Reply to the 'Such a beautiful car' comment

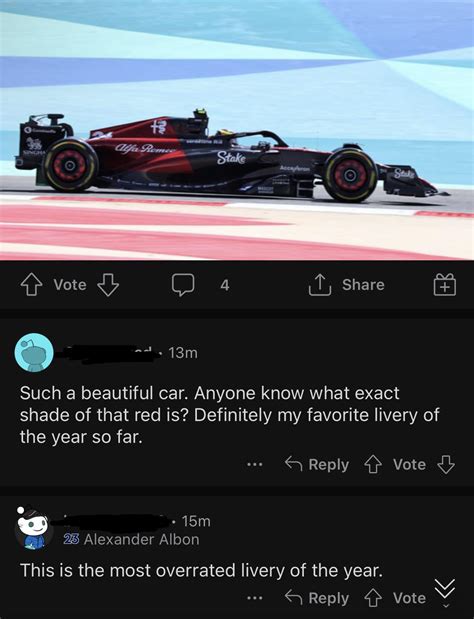point(317,464)
